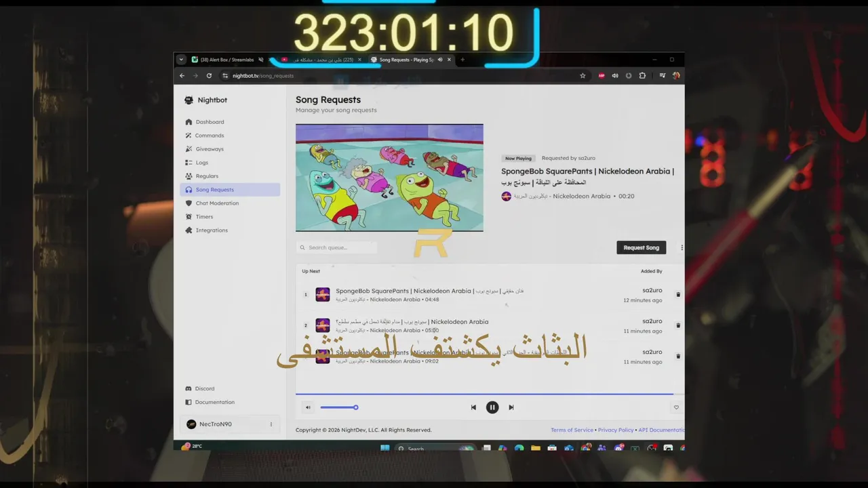Click the Request Song button
Screen dimensions: 868x488
(641, 247)
